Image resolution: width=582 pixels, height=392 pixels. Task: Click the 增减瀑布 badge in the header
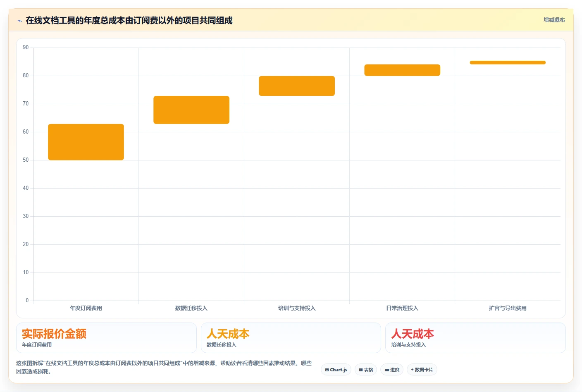click(x=554, y=20)
